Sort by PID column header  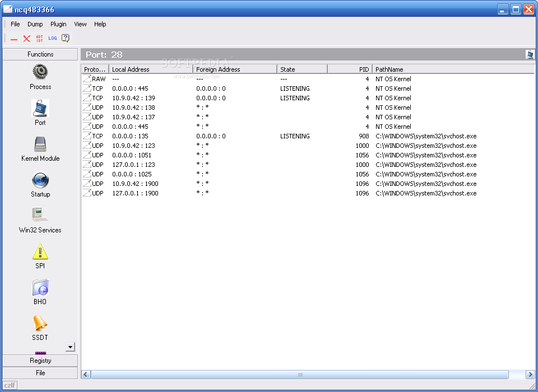point(350,69)
